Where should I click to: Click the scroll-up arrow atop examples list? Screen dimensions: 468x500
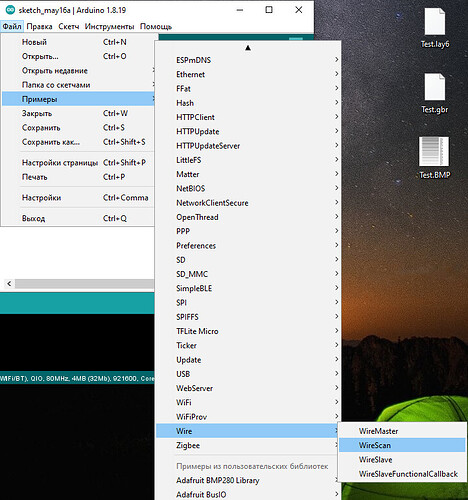248,48
